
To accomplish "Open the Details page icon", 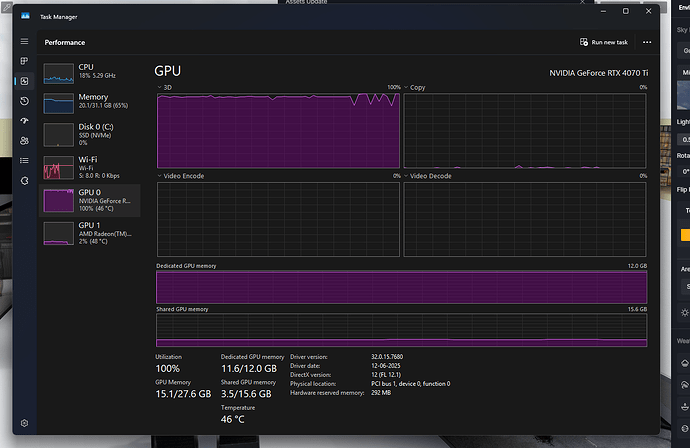I will (x=24, y=161).
